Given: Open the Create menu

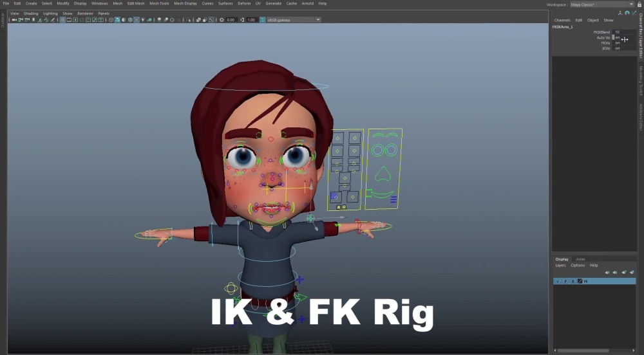Looking at the screenshot, I should (x=31, y=3).
